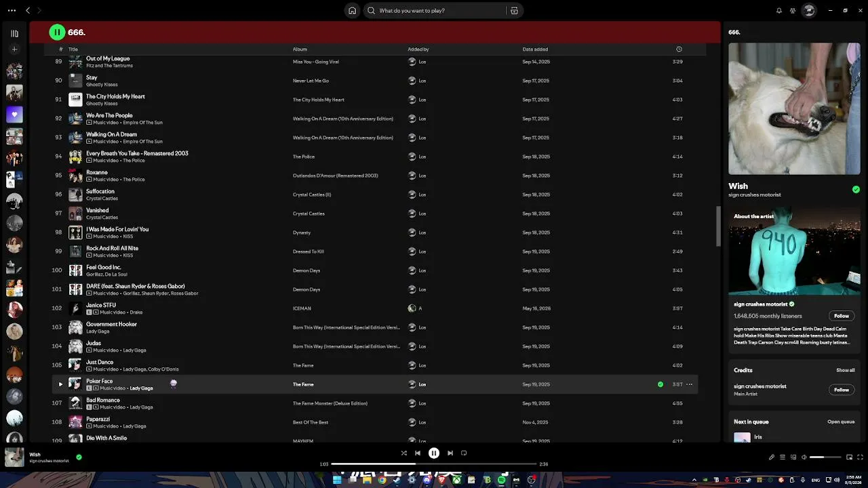Viewport: 868px width, 488px height.
Task: Pause the 666. playlist with the green button
Action: point(57,32)
